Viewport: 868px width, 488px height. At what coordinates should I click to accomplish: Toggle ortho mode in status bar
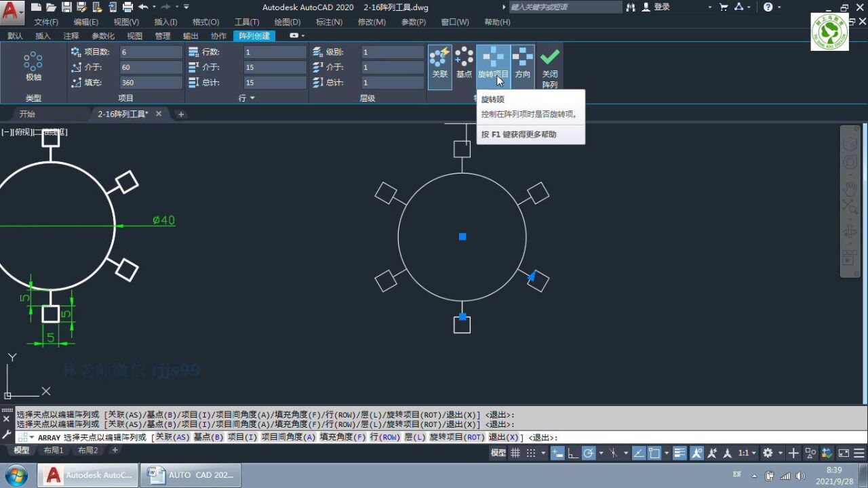pyautogui.click(x=573, y=453)
